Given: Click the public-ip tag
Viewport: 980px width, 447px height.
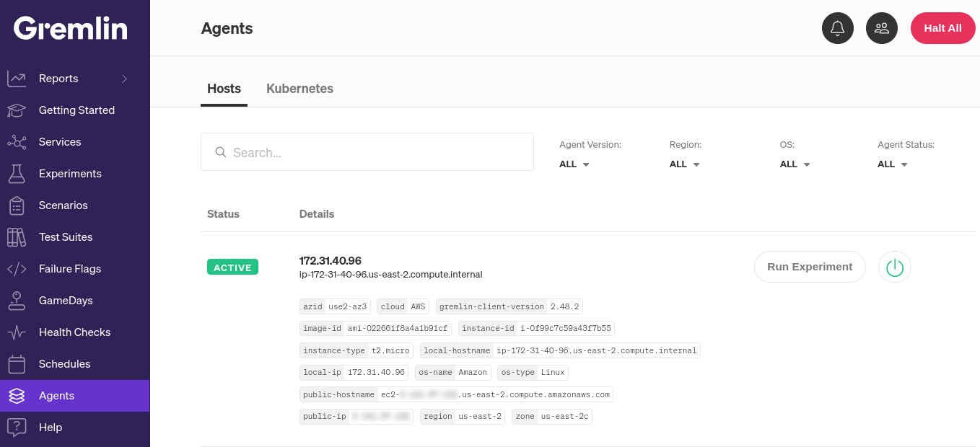Looking at the screenshot, I should [x=356, y=417].
